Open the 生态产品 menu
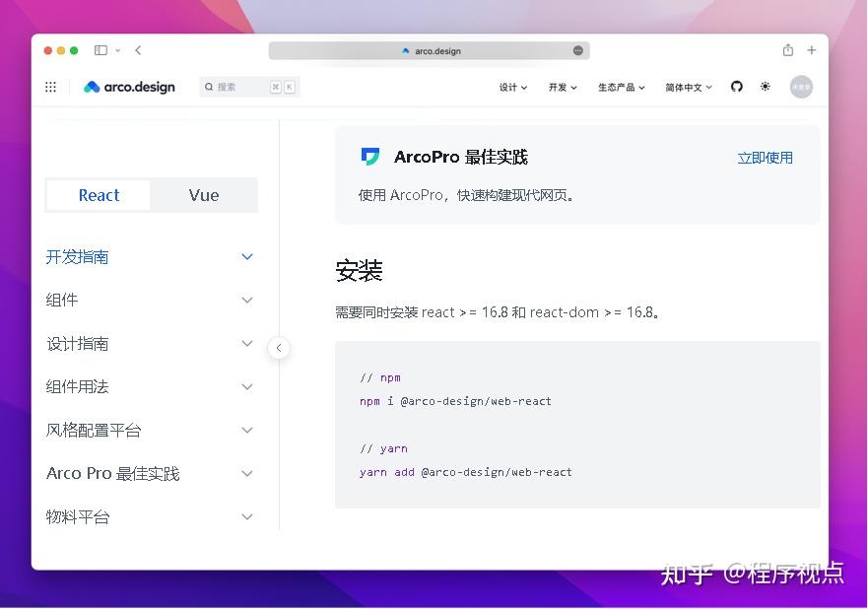Screen dimensions: 868x609 620,87
